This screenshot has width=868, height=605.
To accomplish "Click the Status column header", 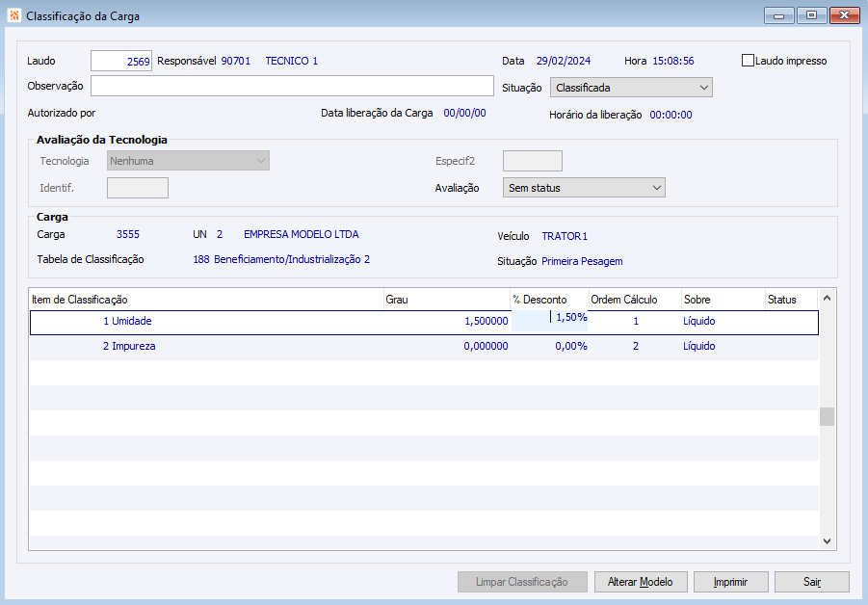I will pos(792,300).
